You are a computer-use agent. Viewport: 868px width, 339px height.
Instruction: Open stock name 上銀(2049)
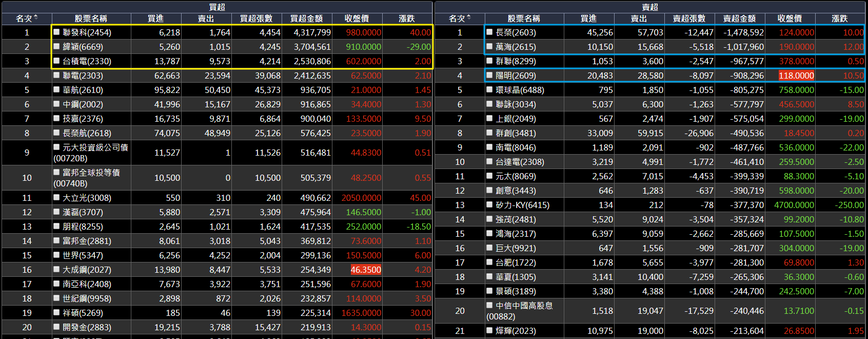[x=516, y=119]
